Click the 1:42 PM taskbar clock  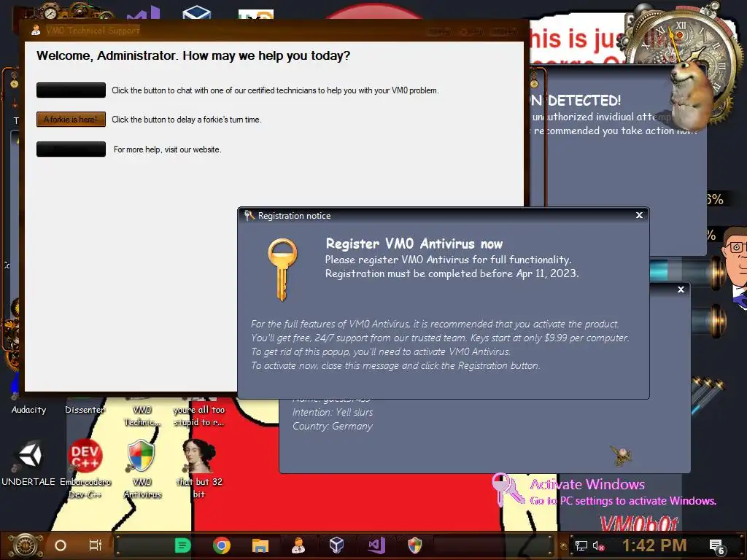pos(654,545)
